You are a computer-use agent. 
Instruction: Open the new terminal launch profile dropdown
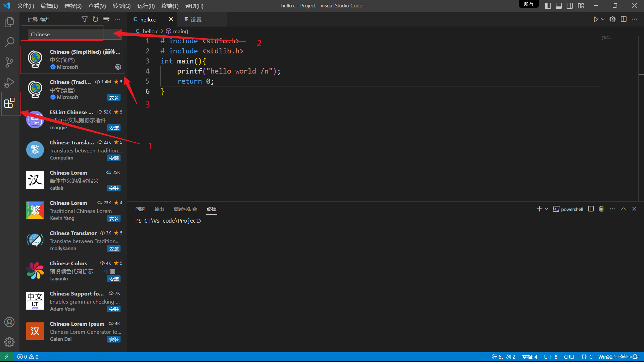[x=547, y=209]
